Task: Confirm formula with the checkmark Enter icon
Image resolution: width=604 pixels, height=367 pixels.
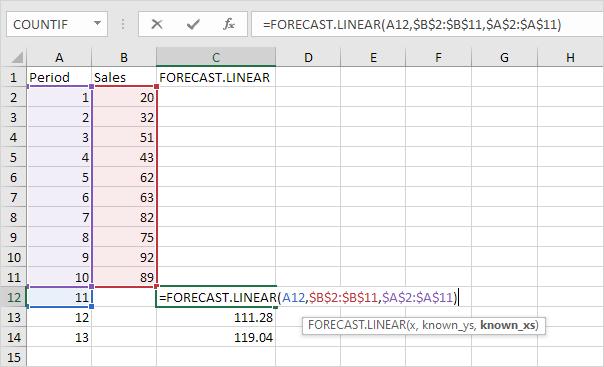Action: tap(193, 24)
